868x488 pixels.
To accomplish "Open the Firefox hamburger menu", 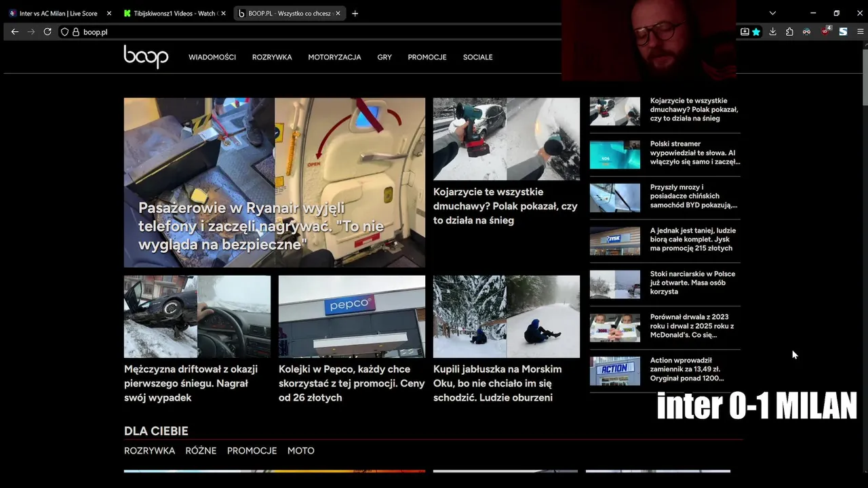I will [861, 32].
